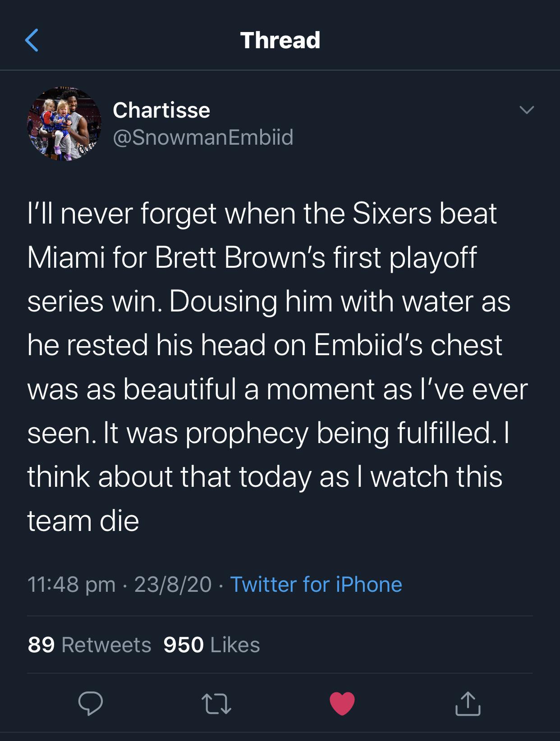Tap the share upload icon
Image resolution: width=560 pixels, height=741 pixels.
tap(468, 704)
